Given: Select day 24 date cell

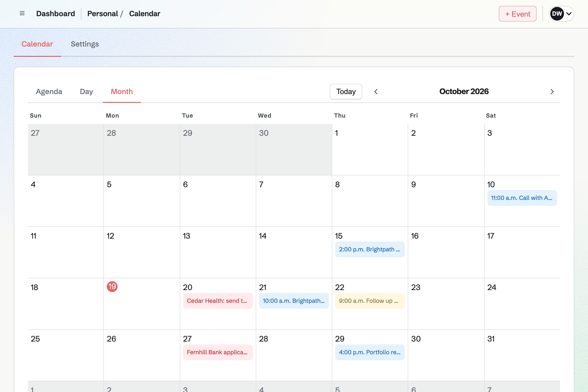Looking at the screenshot, I should (522, 304).
